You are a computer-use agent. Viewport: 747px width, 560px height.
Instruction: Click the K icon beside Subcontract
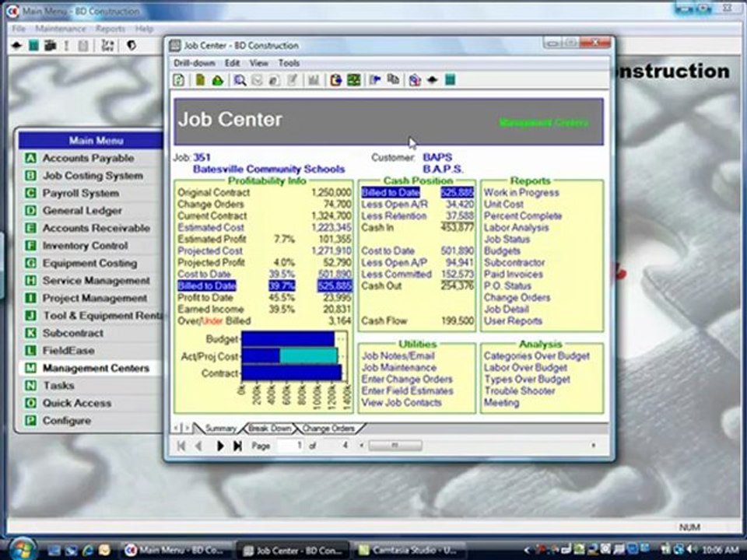[x=30, y=333]
